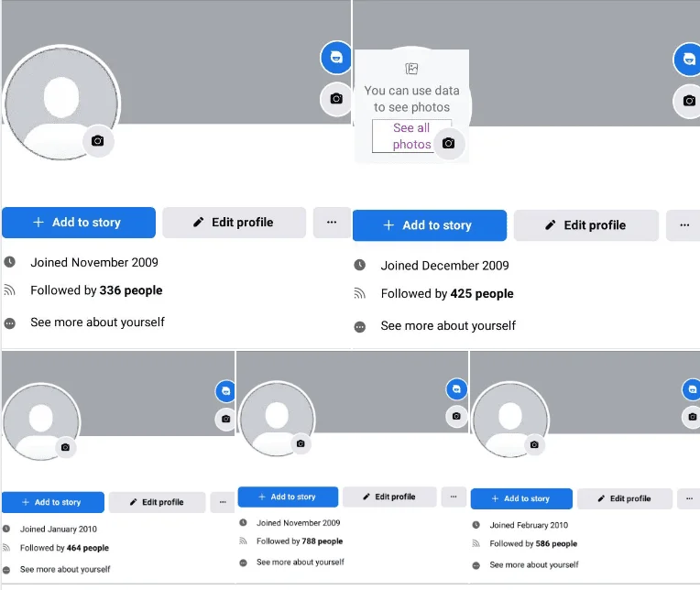
Task: Click the cover photo camera on the 425-follower profile
Action: 689,101
